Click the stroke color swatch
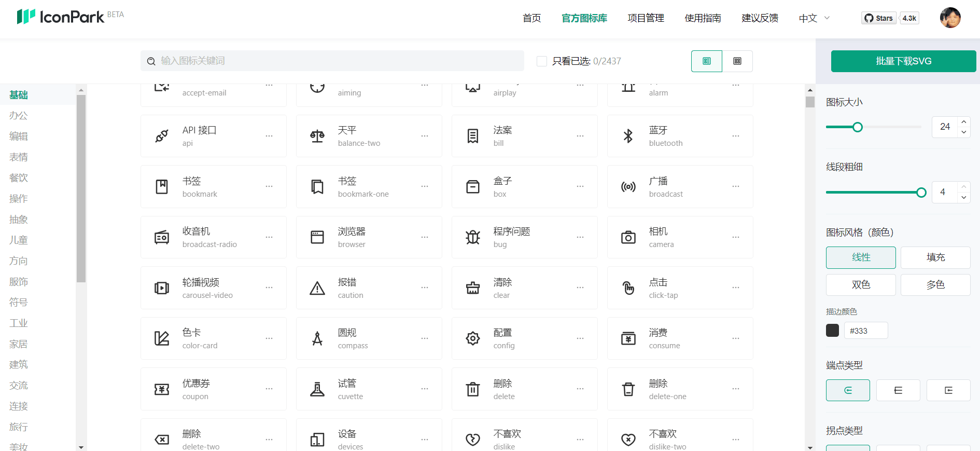The image size is (980, 451). tap(832, 331)
